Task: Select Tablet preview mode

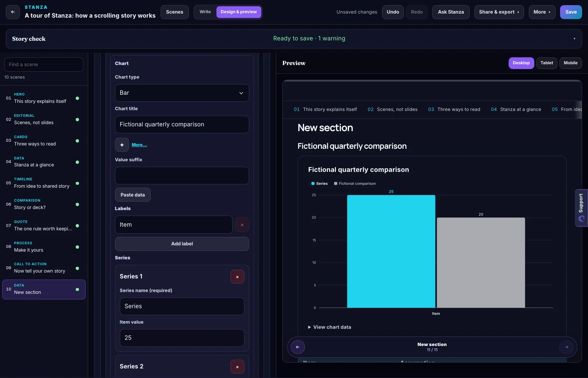Action: (x=546, y=63)
